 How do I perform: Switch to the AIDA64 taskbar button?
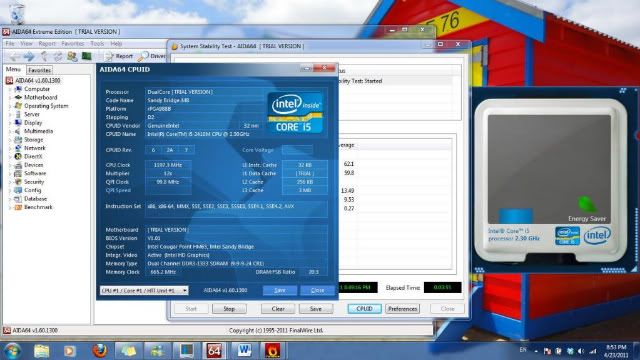pyautogui.click(x=215, y=351)
